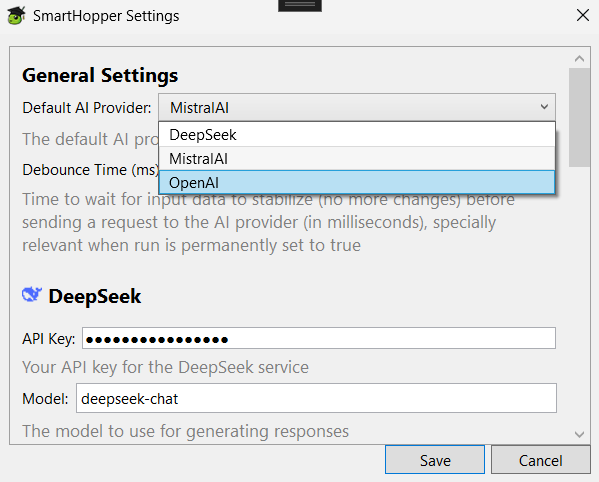Image resolution: width=599 pixels, height=482 pixels.
Task: Click the scrollbar down arrow
Action: [579, 434]
